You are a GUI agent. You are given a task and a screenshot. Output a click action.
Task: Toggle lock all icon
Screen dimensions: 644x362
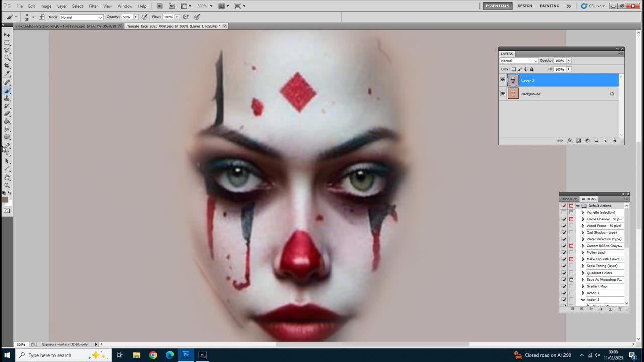[x=532, y=69]
